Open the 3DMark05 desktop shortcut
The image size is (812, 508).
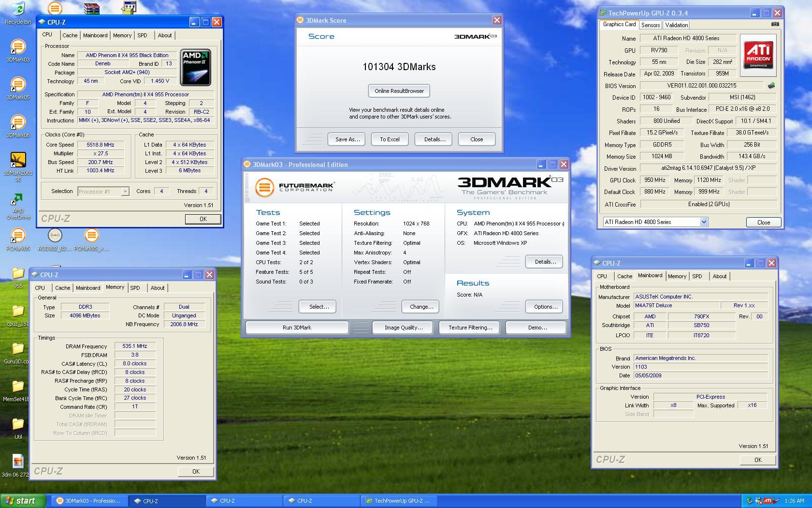18,88
